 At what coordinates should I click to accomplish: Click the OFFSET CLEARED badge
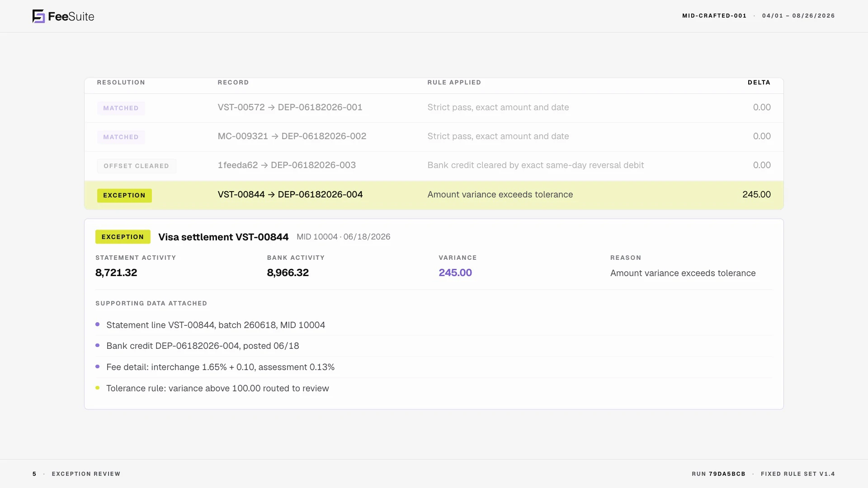point(136,166)
